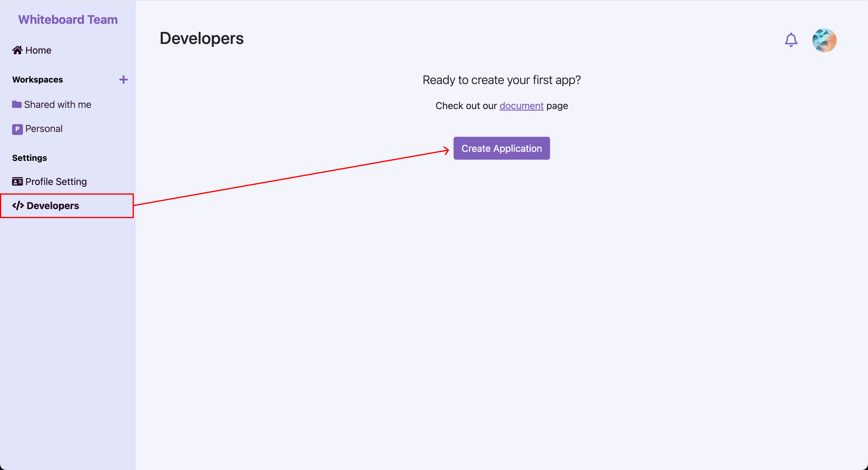
Task: Go to Home in sidebar
Action: click(x=38, y=50)
